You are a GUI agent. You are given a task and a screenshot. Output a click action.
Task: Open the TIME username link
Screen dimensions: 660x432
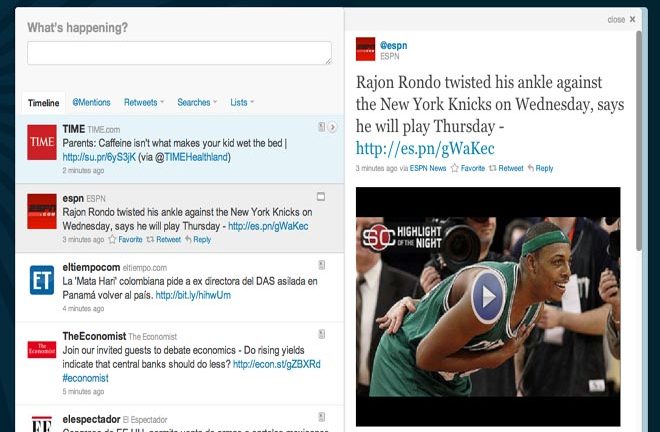pos(74,129)
